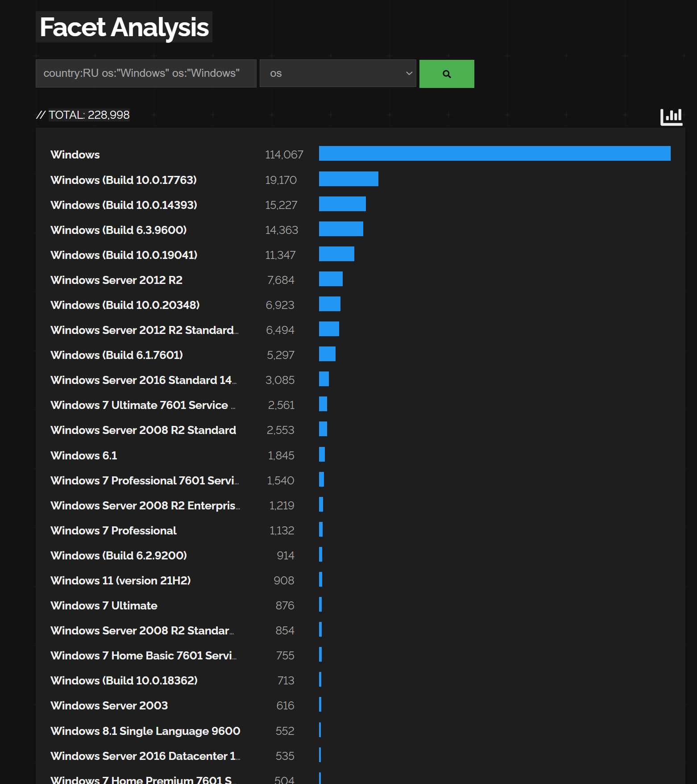The image size is (697, 784).
Task: Select 'Windows Server 2016 Datacenter 1' entry
Action: (145, 756)
